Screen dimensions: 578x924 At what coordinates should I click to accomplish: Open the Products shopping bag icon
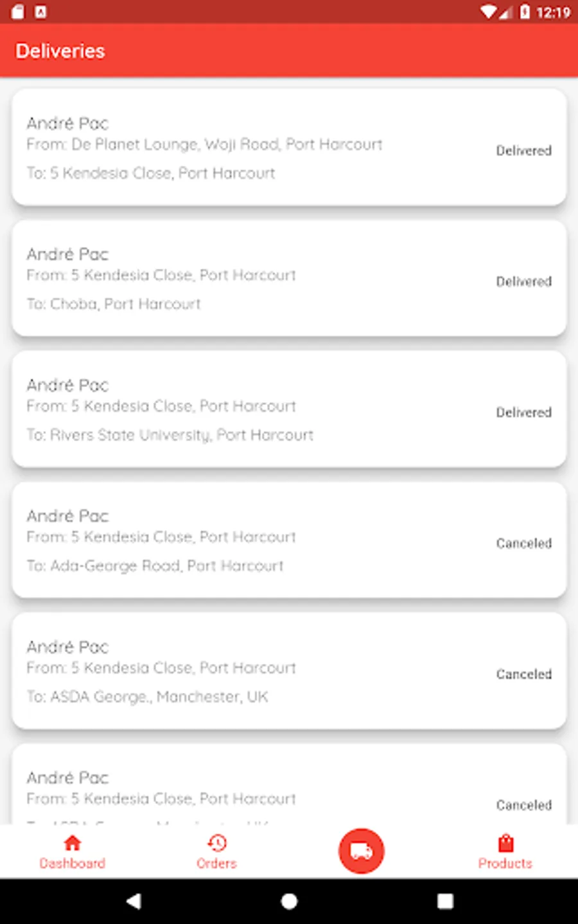[505, 843]
